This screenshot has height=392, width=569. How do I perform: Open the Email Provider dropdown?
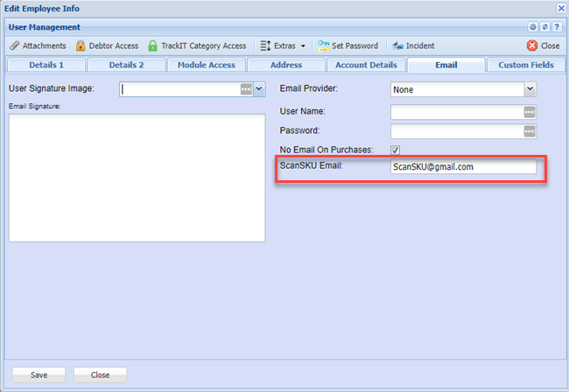coord(529,89)
